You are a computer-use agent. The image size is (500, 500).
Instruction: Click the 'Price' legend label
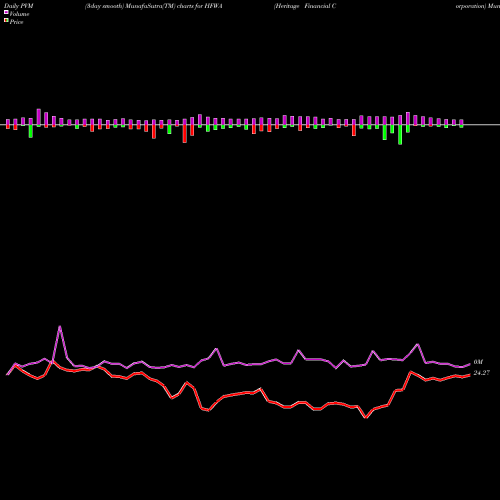[16, 22]
